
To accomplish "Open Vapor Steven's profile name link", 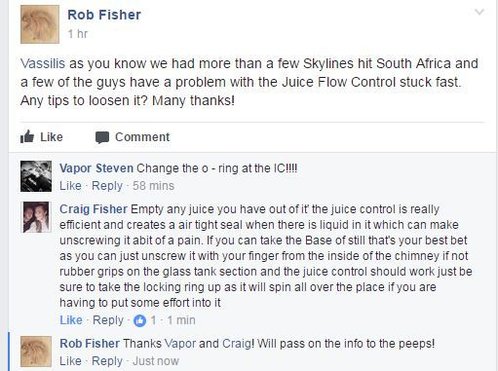I will tap(96, 168).
